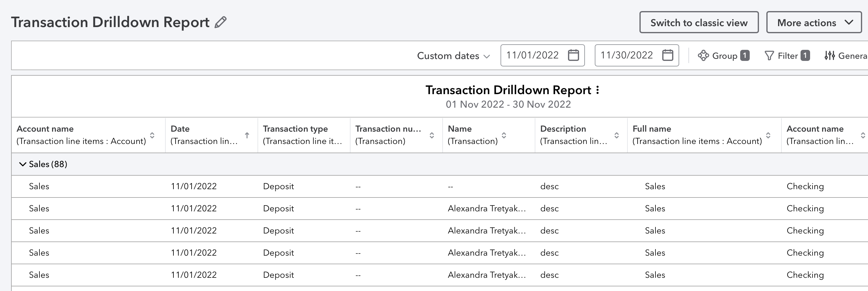Open the Custom dates period dropdown
This screenshot has width=868, height=291.
[x=453, y=56]
